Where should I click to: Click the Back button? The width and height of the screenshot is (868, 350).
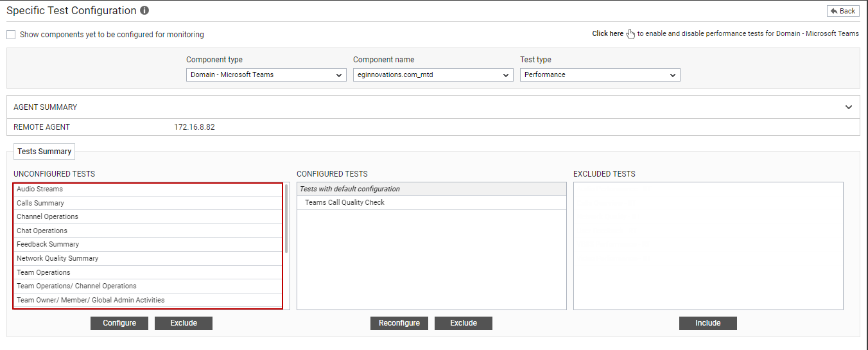[x=842, y=11]
